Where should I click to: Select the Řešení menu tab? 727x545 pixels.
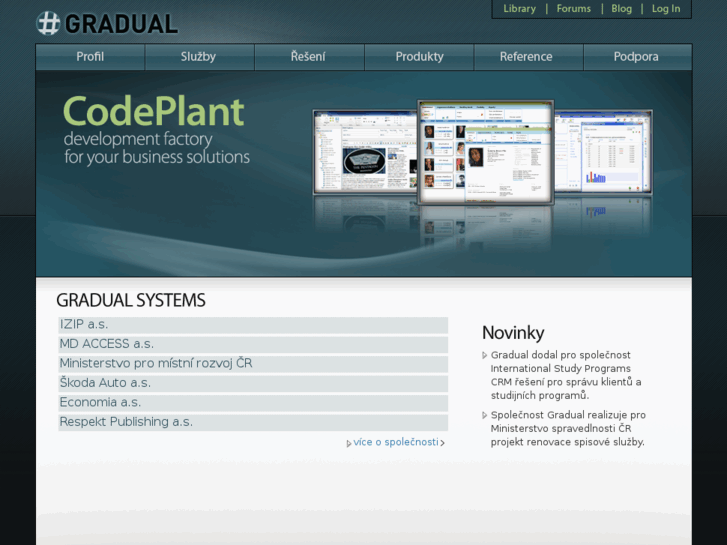pos(309,57)
